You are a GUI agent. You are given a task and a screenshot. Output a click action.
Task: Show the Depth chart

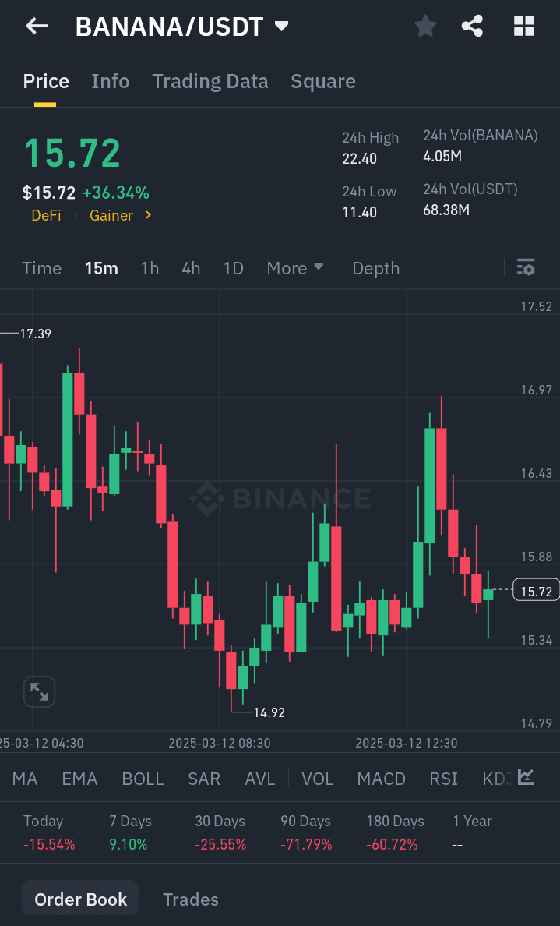coord(376,268)
